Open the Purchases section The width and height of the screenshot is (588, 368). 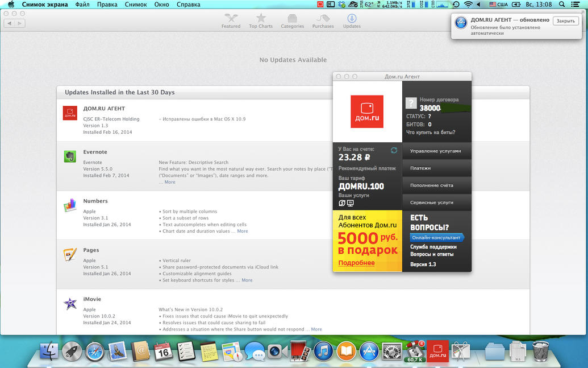pyautogui.click(x=323, y=21)
